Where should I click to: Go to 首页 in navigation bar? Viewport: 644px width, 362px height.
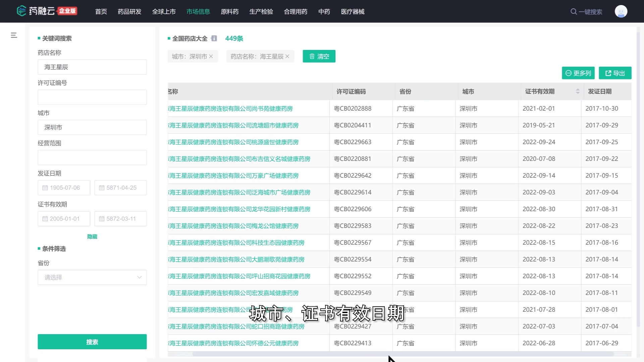(x=101, y=12)
